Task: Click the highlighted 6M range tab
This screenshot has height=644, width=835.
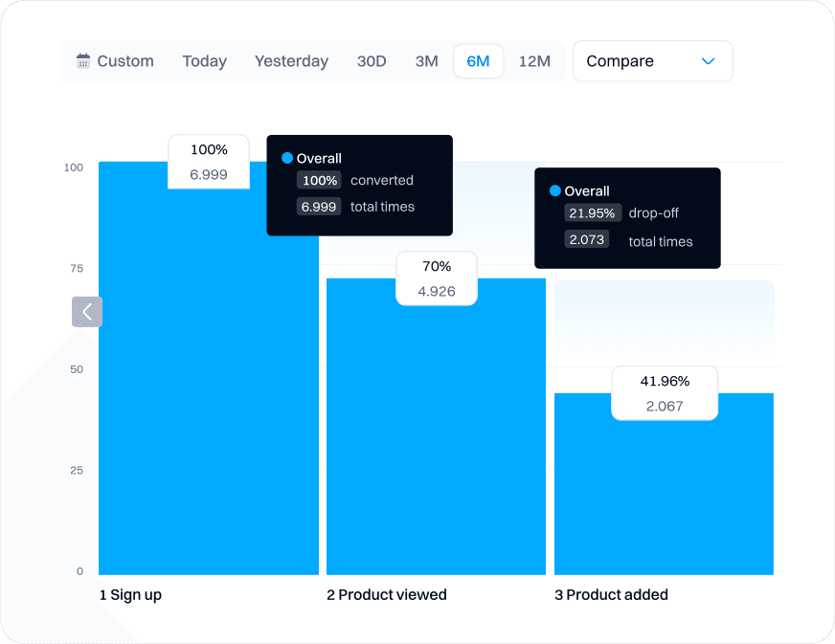Action: click(479, 60)
